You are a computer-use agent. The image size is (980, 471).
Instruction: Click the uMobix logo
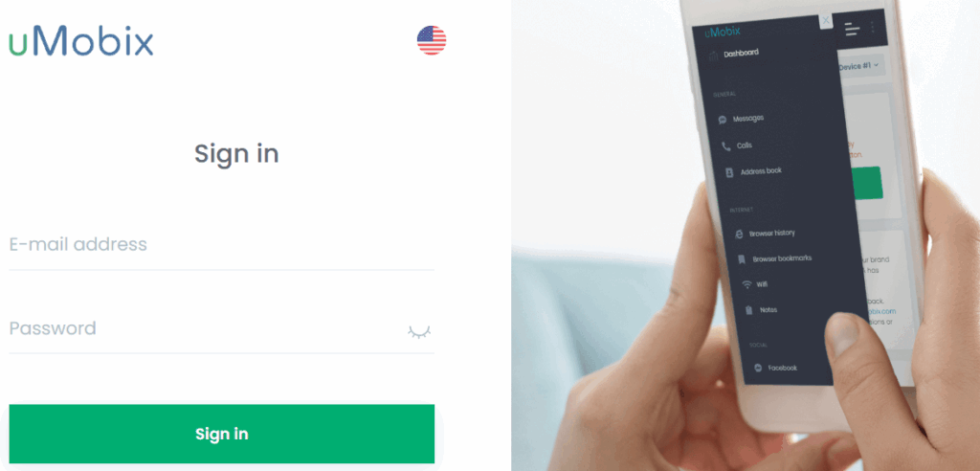coord(81,42)
